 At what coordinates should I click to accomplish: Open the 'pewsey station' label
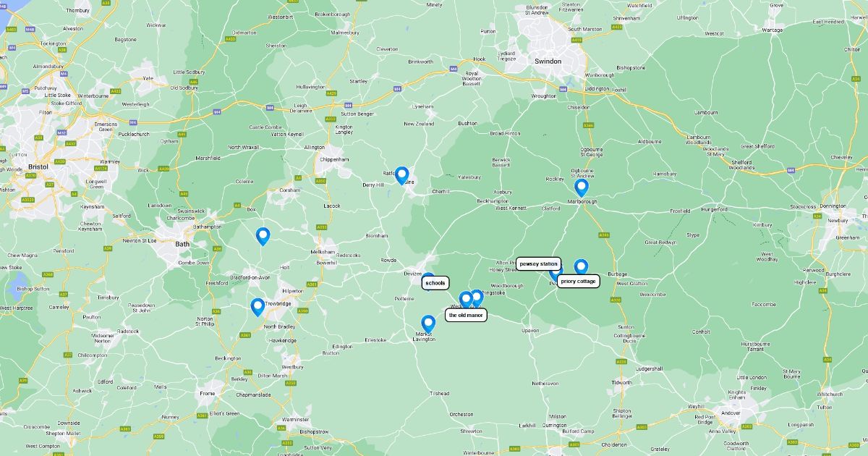pos(538,264)
